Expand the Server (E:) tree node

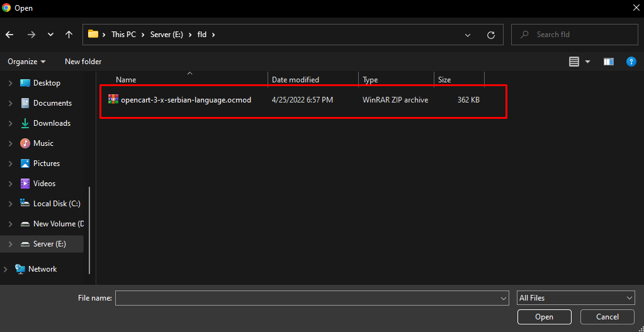[11, 244]
